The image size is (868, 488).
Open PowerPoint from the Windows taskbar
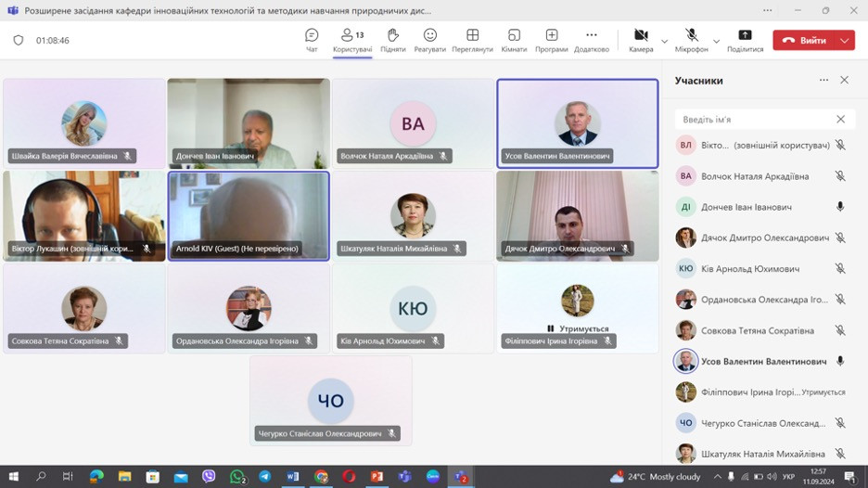377,477
